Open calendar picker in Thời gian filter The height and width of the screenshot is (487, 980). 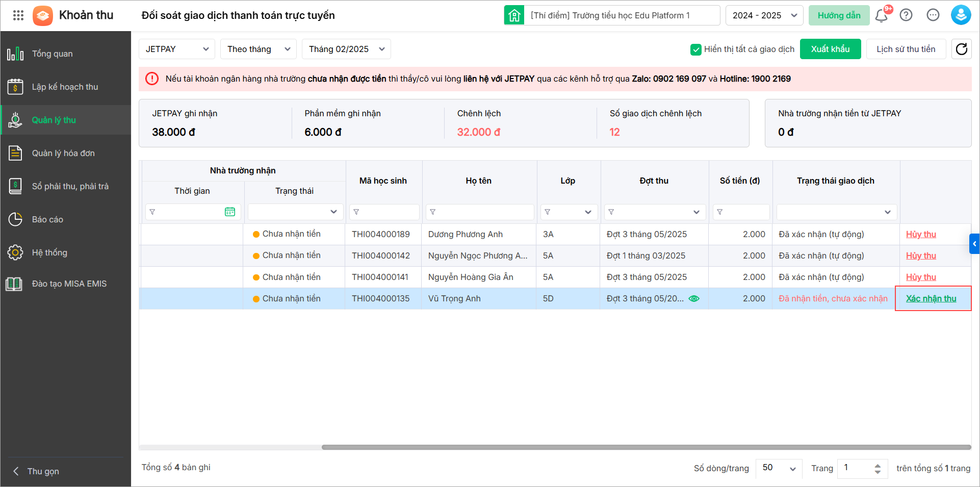(x=230, y=212)
